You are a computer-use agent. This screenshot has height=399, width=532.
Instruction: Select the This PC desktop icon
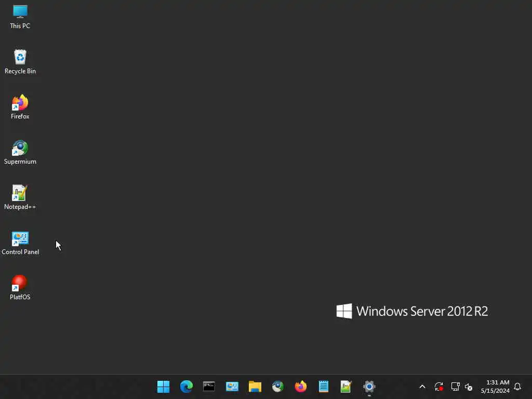pyautogui.click(x=20, y=17)
